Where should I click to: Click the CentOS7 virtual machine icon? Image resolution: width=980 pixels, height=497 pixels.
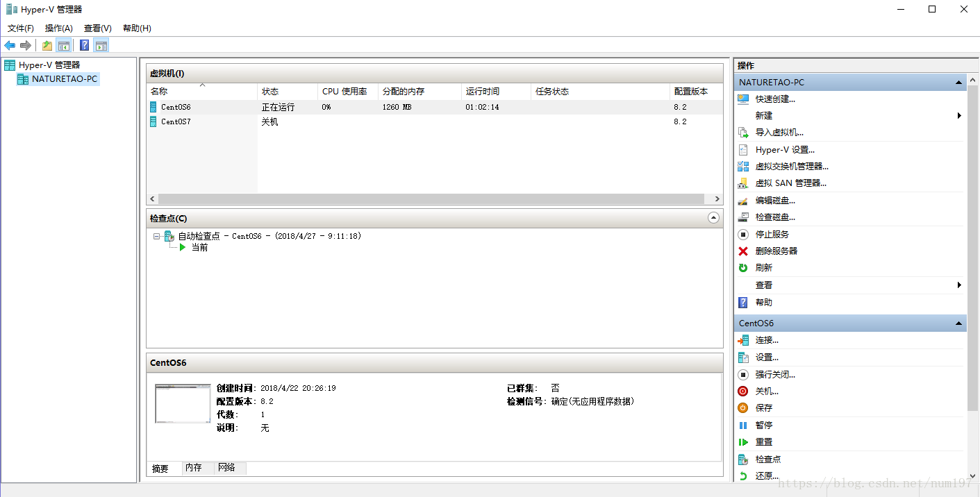[153, 121]
